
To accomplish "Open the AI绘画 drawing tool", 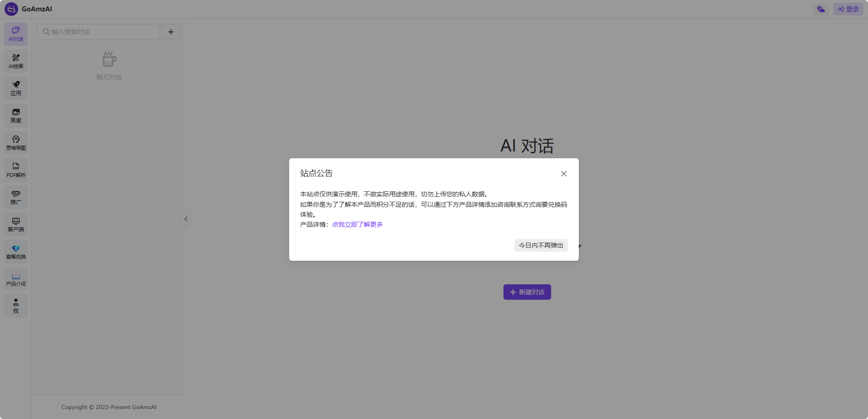I will 16,61.
